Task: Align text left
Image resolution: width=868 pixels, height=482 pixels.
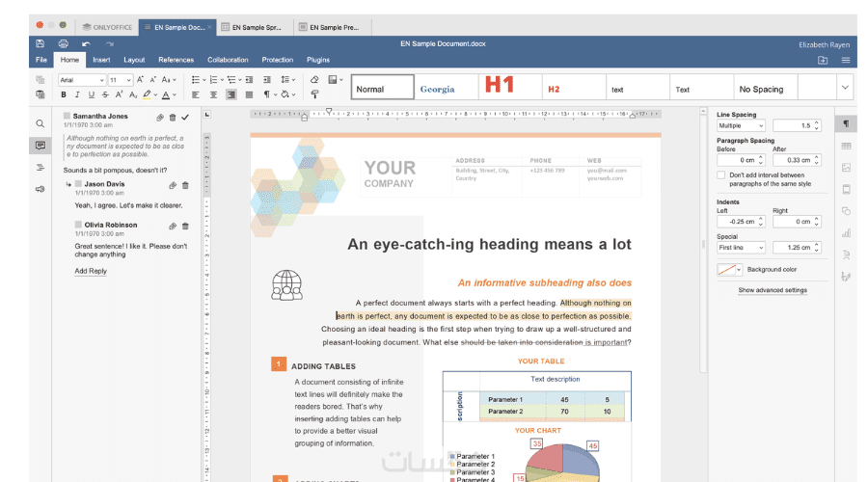Action: coord(196,94)
